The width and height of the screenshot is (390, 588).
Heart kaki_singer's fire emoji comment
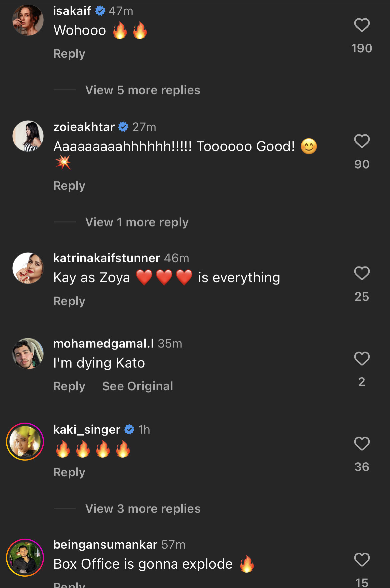pyautogui.click(x=362, y=444)
